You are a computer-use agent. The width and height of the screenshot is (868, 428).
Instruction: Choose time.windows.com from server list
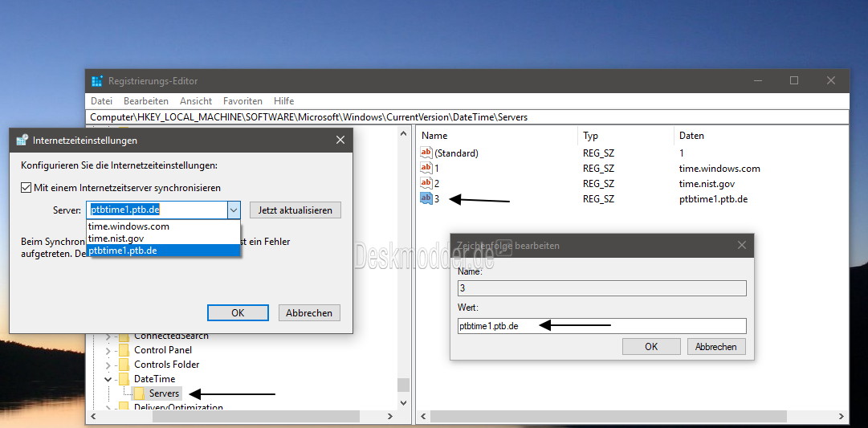point(163,226)
